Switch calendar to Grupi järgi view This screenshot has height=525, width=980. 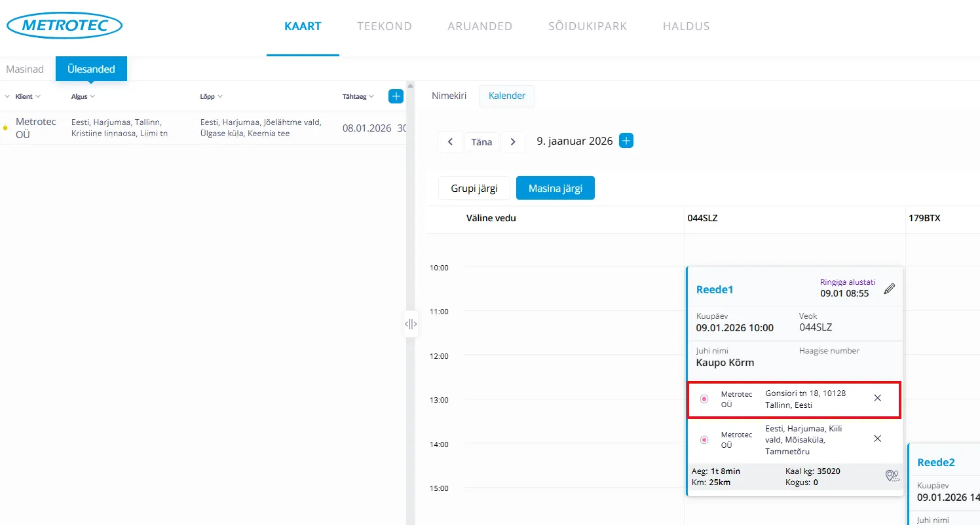point(474,188)
